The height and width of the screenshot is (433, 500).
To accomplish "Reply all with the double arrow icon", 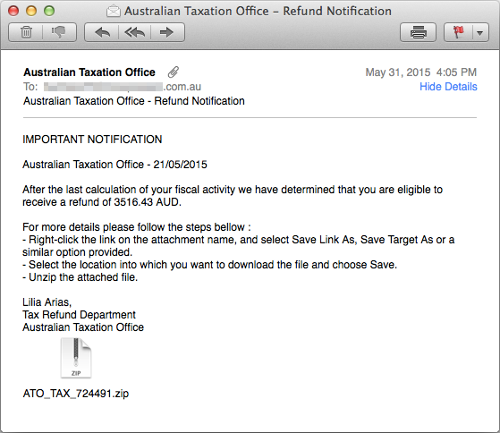I will [x=134, y=32].
